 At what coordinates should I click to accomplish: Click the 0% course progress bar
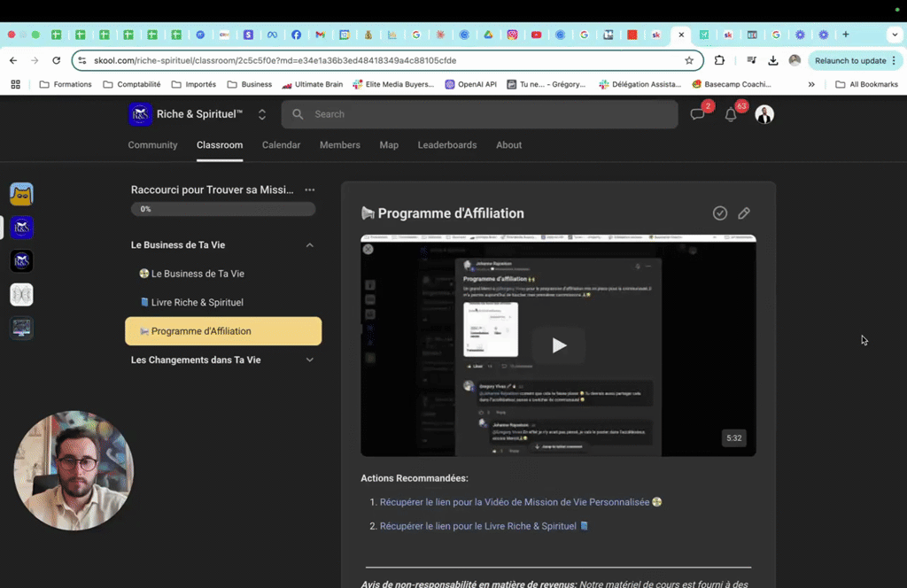tap(223, 209)
